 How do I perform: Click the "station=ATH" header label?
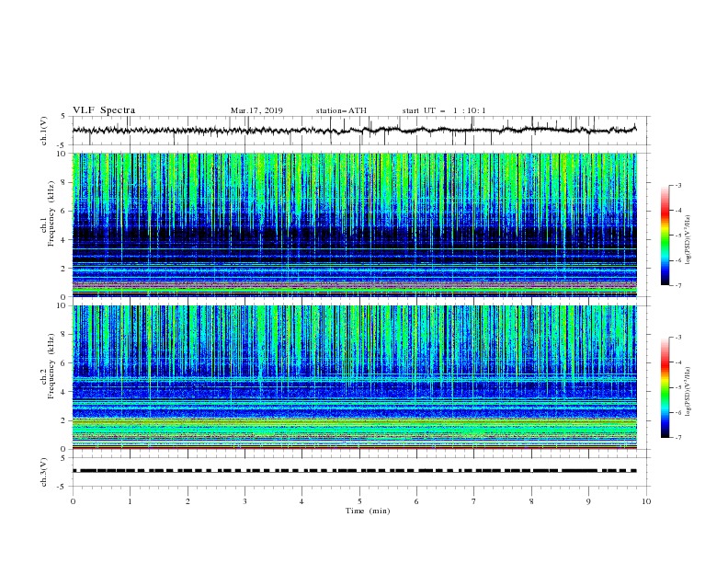click(x=341, y=110)
